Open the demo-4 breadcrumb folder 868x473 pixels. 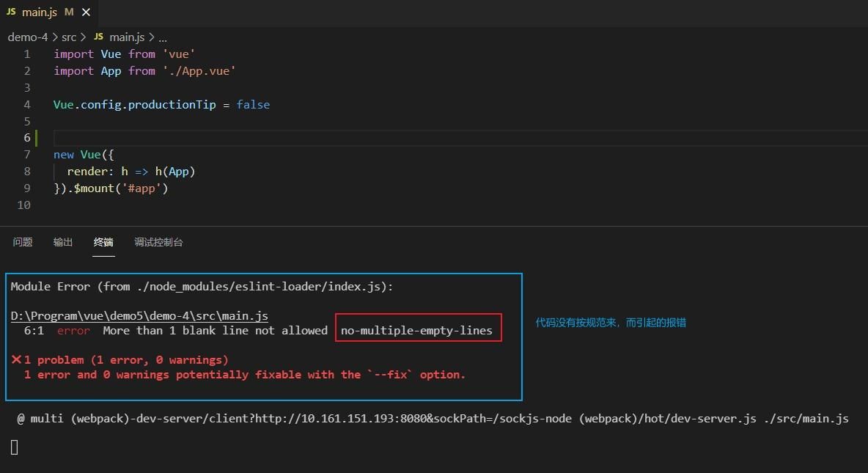pos(28,37)
